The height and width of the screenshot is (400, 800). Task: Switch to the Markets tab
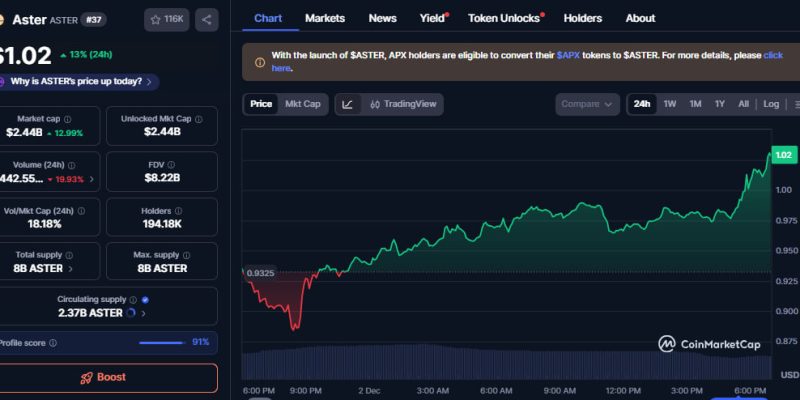coord(325,18)
